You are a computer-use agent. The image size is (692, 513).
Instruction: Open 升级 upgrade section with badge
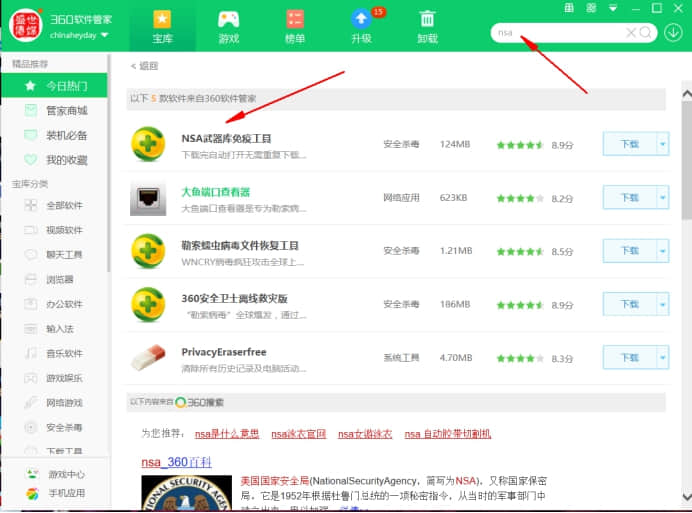click(x=360, y=19)
